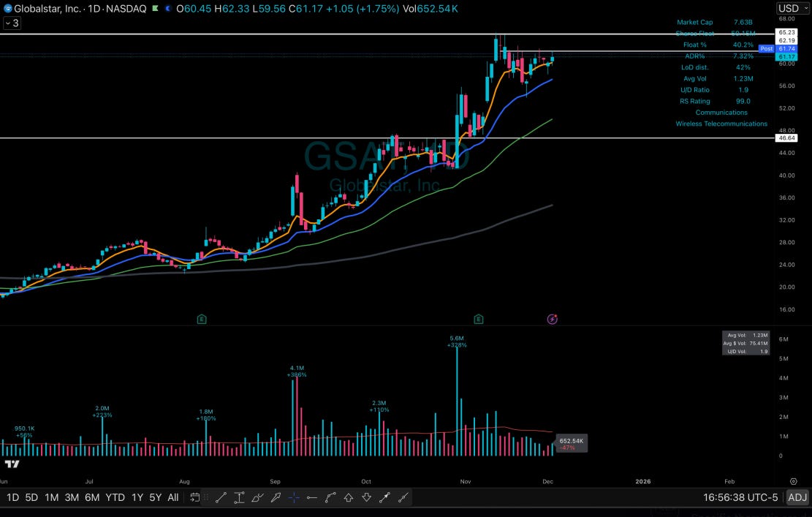
Task: Select the Arrow Up mark tool
Action: [349, 497]
